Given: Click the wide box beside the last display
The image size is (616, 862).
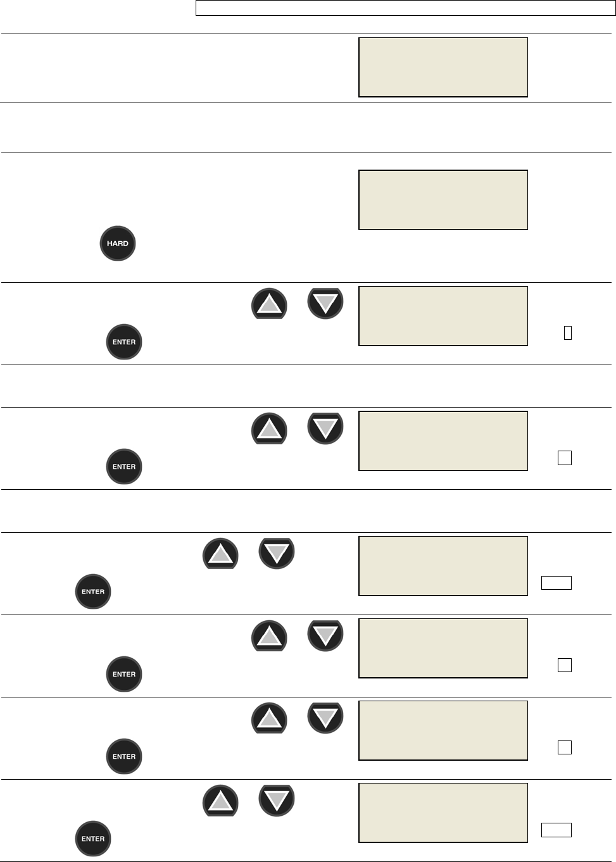Looking at the screenshot, I should [x=556, y=830].
